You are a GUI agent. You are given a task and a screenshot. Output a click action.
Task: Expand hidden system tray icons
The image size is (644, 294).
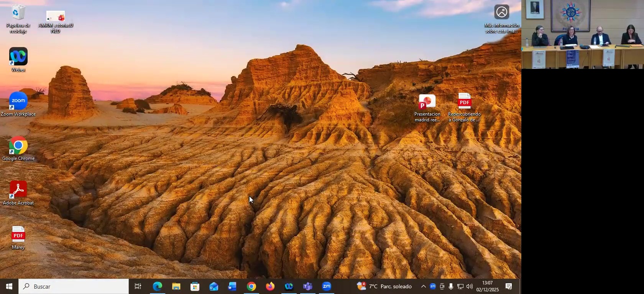[x=423, y=286]
